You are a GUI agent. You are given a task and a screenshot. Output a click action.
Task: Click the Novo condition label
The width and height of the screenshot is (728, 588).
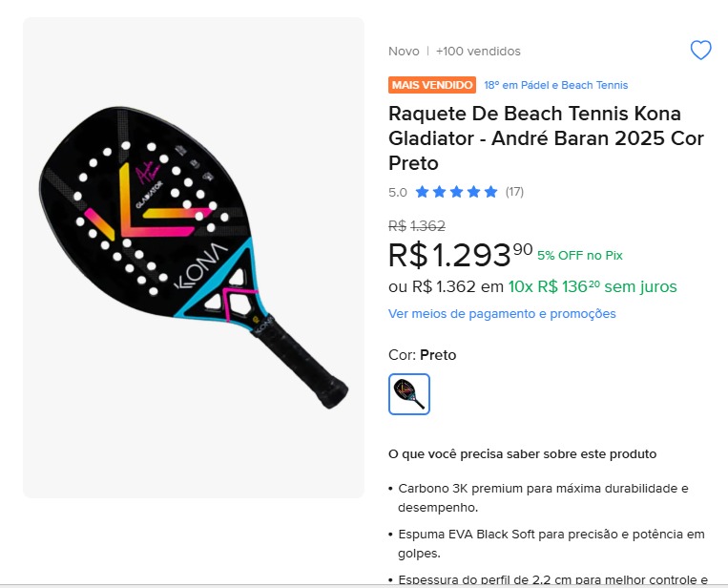pos(404,52)
